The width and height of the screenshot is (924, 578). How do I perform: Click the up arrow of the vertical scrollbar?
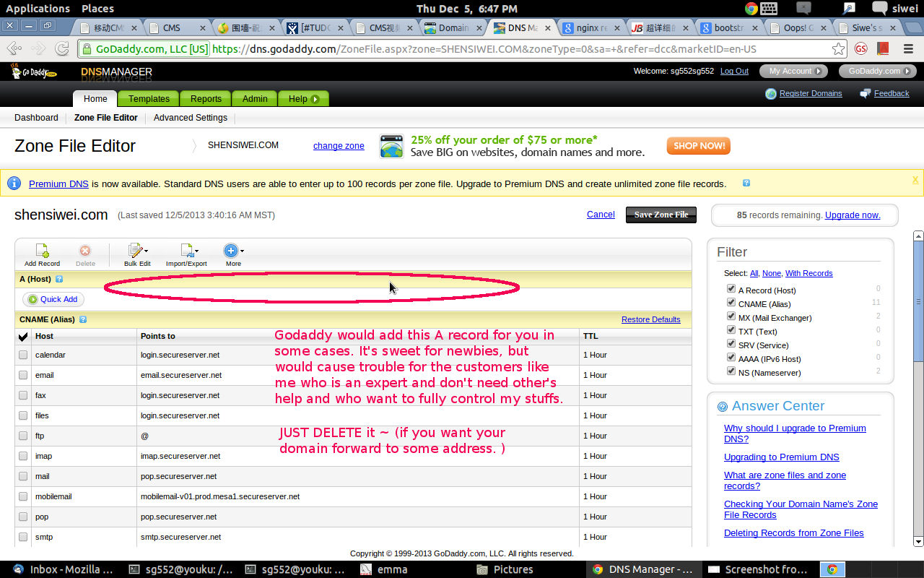click(918, 235)
